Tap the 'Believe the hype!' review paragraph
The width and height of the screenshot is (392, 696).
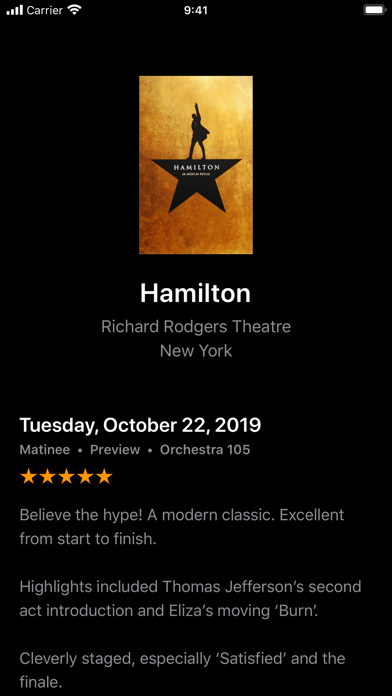tap(182, 528)
